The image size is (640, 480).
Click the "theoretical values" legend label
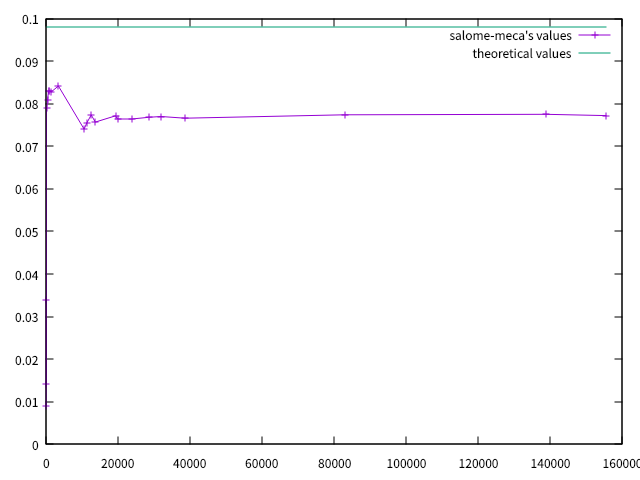tap(521, 53)
